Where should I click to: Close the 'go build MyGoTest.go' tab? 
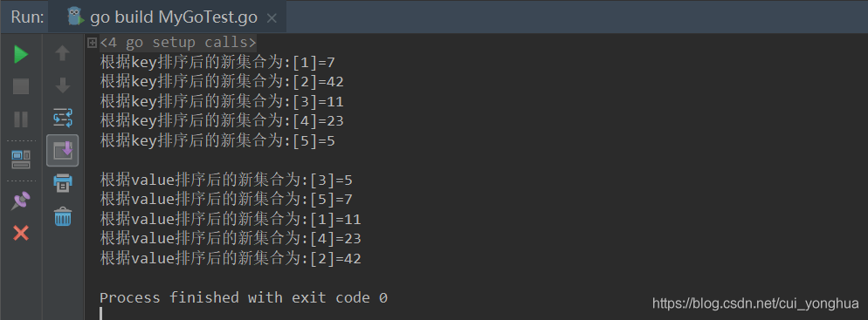(272, 18)
